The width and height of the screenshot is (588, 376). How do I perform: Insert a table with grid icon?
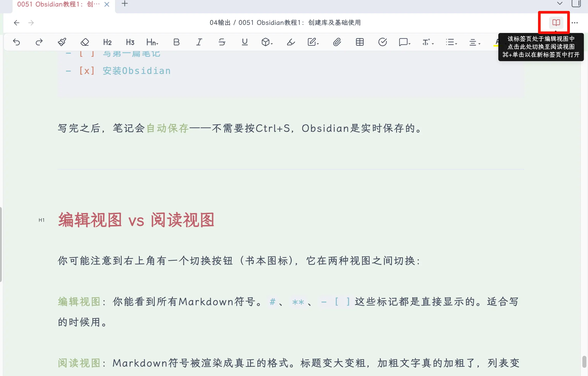pyautogui.click(x=360, y=42)
